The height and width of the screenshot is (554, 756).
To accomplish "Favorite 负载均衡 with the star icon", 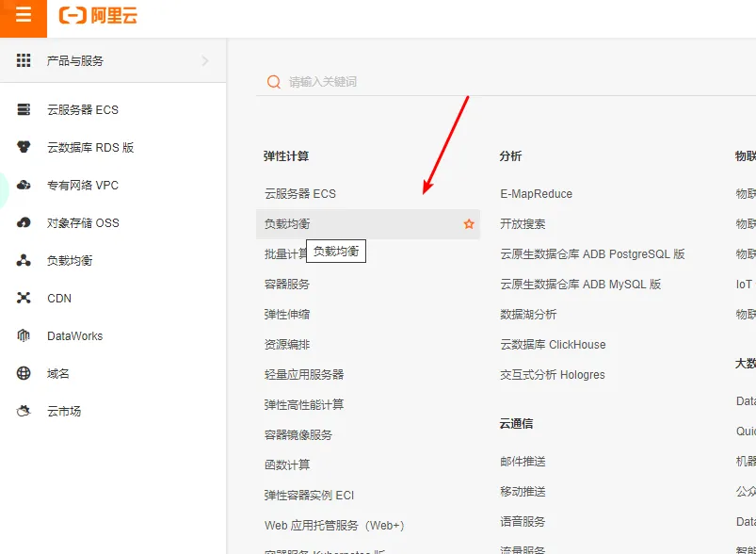I will pos(469,224).
